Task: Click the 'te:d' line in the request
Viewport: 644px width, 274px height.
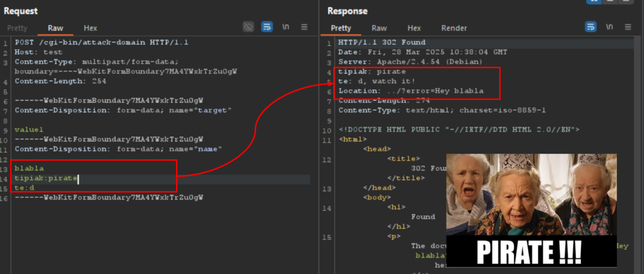Action: pyautogui.click(x=25, y=188)
